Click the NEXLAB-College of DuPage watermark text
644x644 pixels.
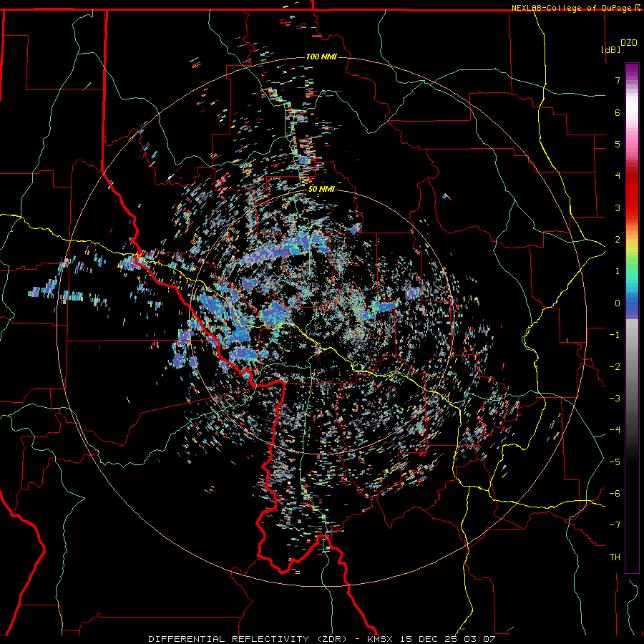(571, 8)
